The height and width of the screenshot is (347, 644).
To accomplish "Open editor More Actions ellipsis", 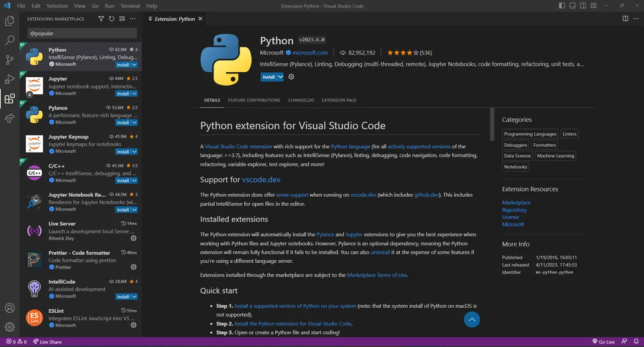I will pos(636,18).
